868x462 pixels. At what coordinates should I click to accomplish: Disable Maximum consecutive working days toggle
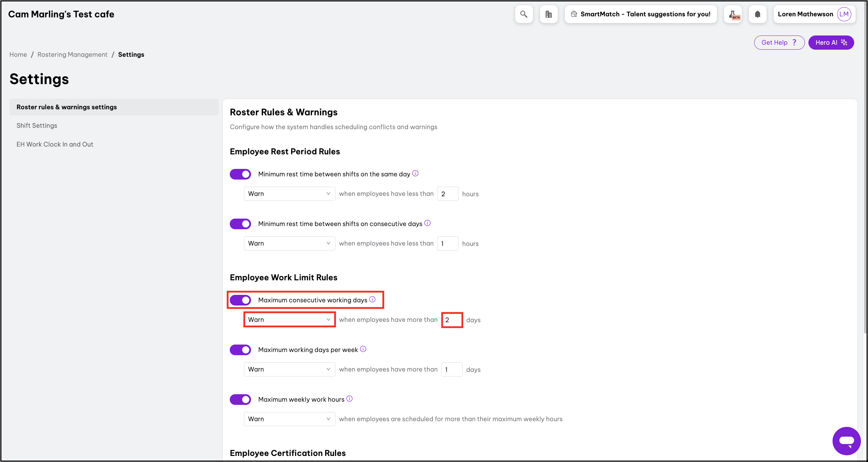240,300
